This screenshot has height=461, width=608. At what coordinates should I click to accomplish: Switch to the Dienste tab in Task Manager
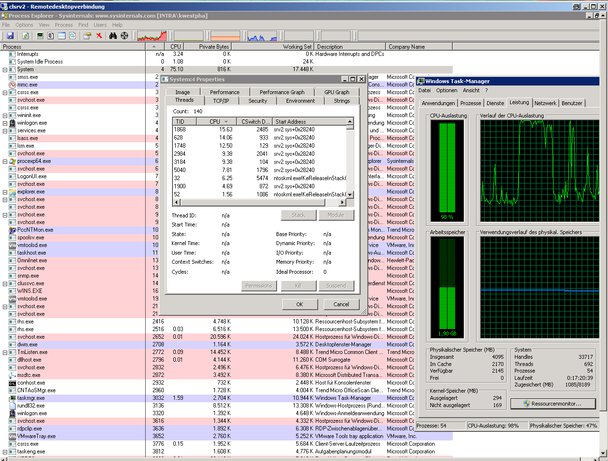point(495,103)
